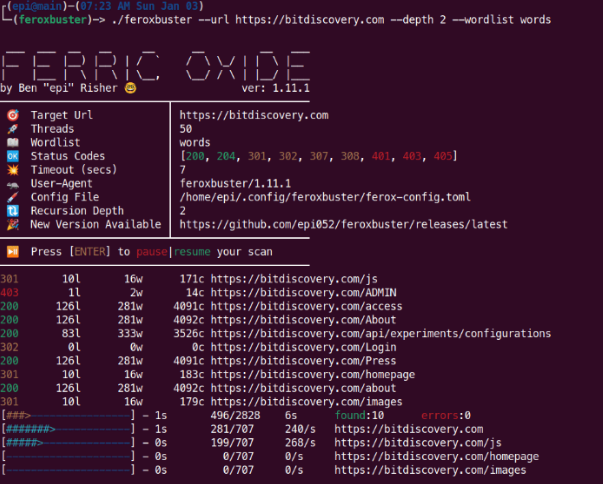Screen dimensions: 603x484
Task: Click the progress bar showing 281/707
Action: click(x=68, y=429)
